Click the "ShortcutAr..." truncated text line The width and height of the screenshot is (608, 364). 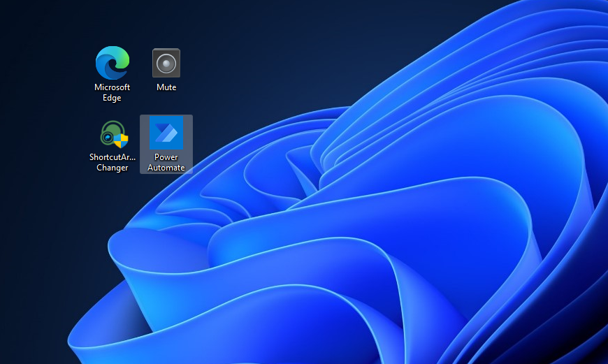[x=113, y=157]
